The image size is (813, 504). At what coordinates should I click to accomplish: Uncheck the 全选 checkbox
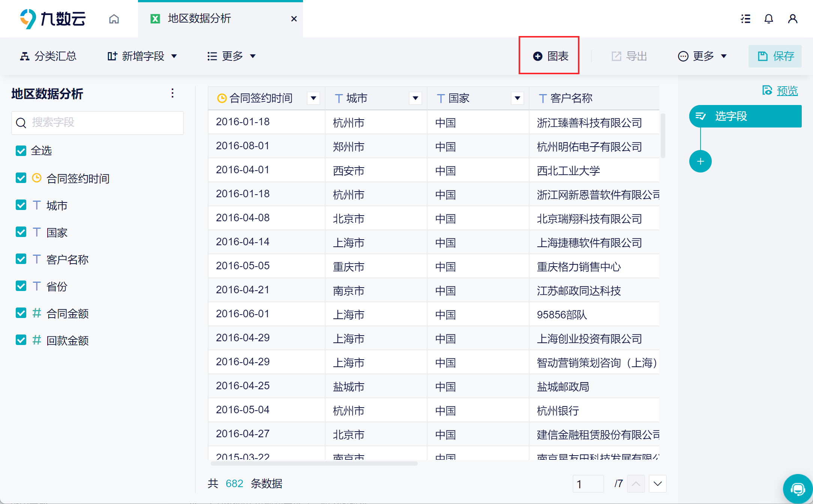pos(21,151)
